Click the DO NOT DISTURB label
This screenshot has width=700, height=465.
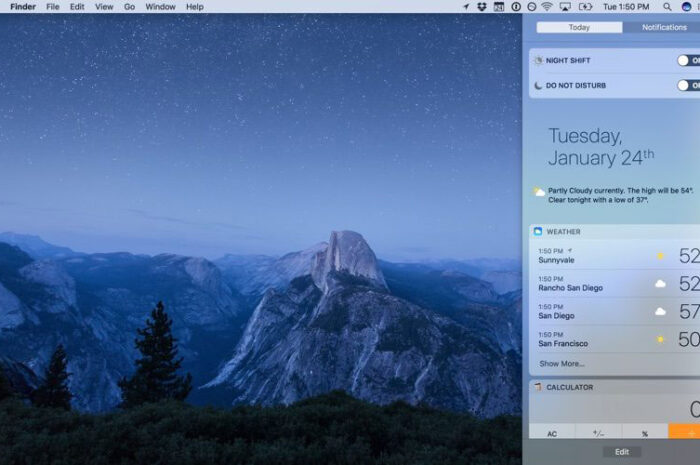pyautogui.click(x=575, y=85)
